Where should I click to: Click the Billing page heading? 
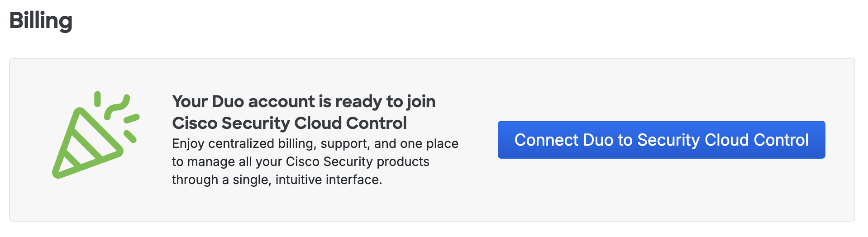pyautogui.click(x=41, y=21)
